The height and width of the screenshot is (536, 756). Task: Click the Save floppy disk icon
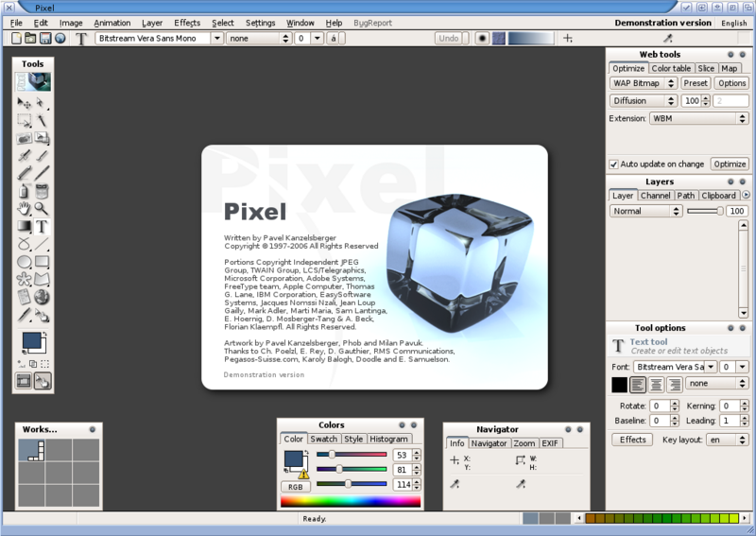45,39
